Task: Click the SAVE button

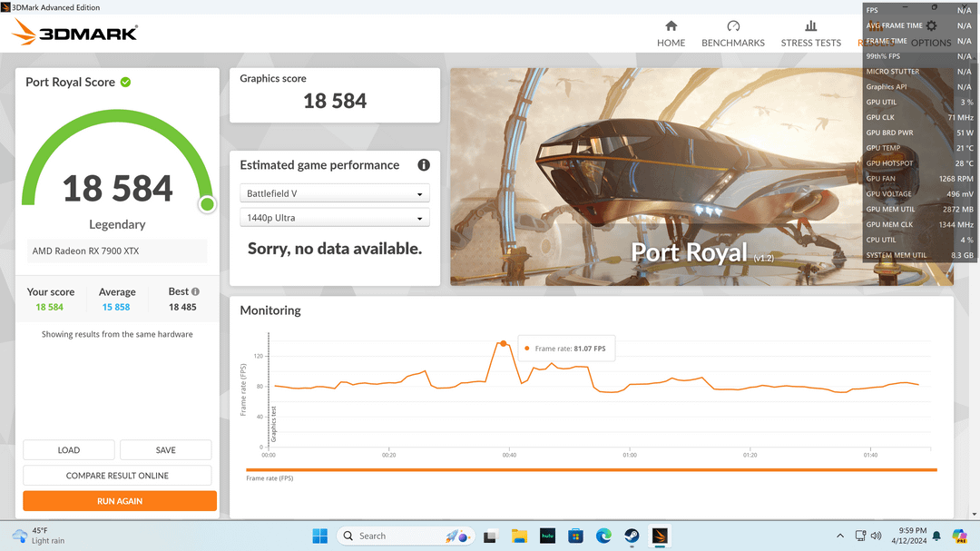Action: (x=166, y=449)
